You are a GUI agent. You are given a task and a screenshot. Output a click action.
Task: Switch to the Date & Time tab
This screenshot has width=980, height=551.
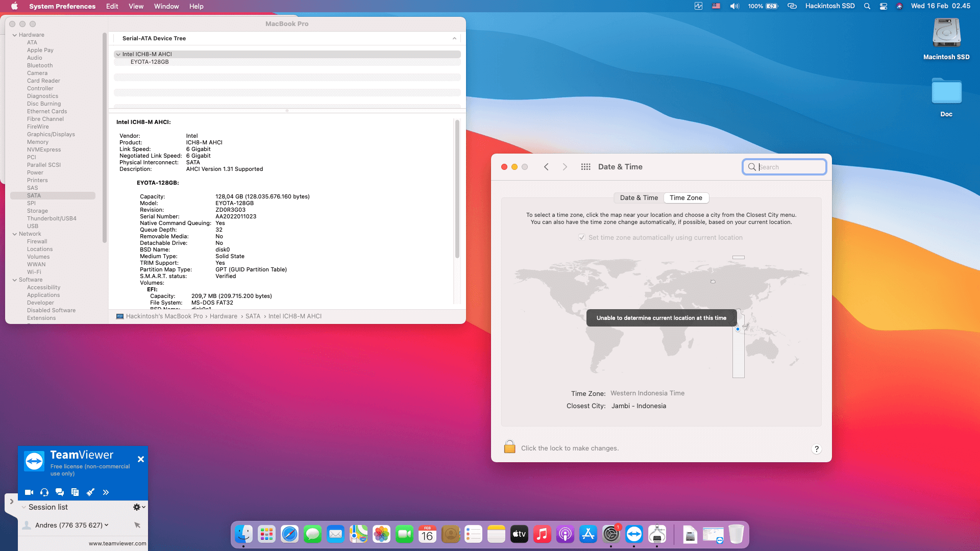(x=639, y=198)
